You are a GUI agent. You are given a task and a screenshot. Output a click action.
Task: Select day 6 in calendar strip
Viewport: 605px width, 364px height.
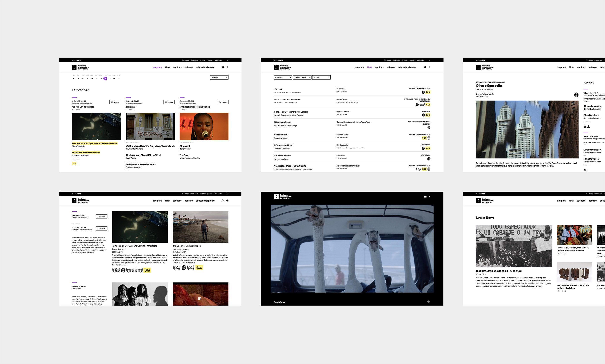point(74,78)
